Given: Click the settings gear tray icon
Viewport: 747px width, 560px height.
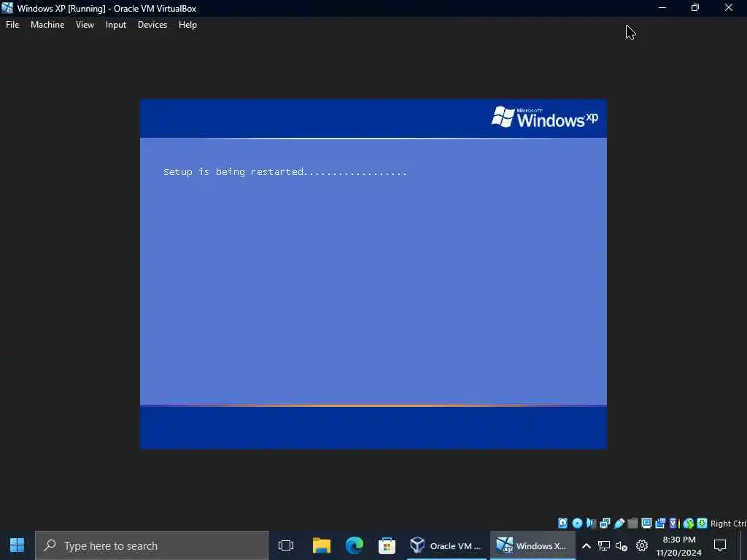Looking at the screenshot, I should [642, 545].
